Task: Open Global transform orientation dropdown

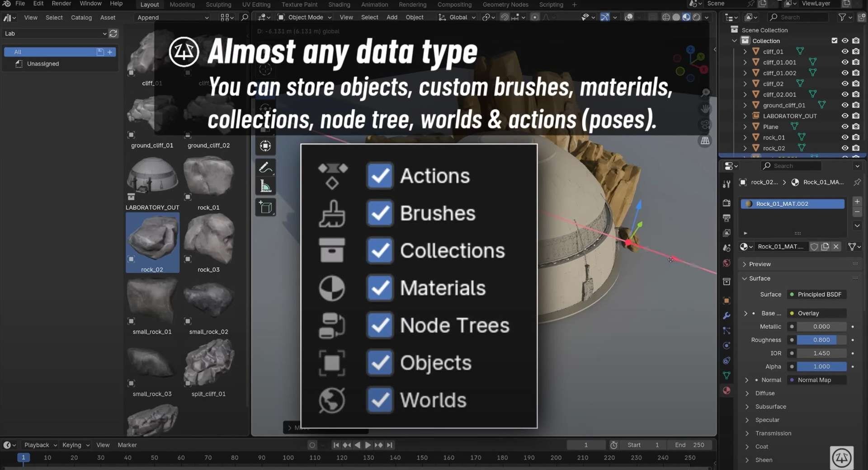Action: 457,17
